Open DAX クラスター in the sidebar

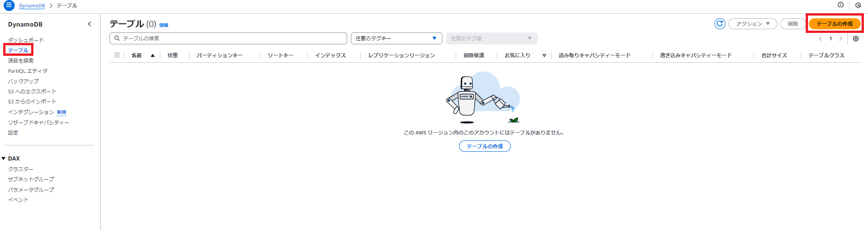coord(21,169)
